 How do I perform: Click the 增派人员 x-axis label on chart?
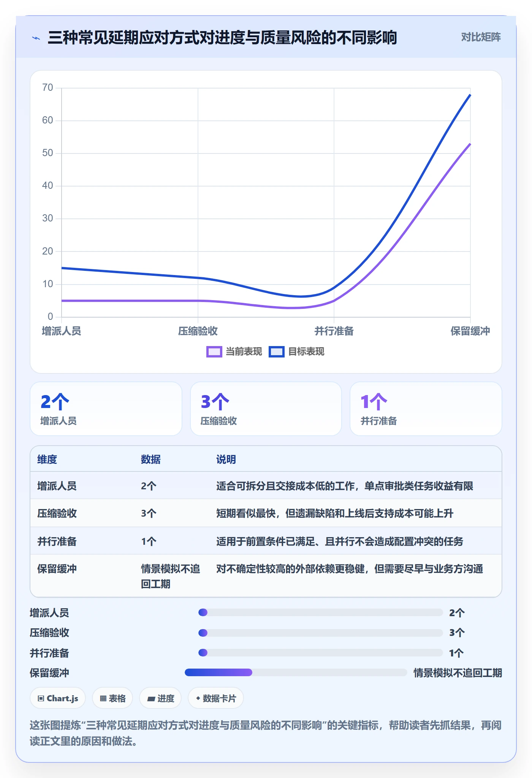point(62,331)
